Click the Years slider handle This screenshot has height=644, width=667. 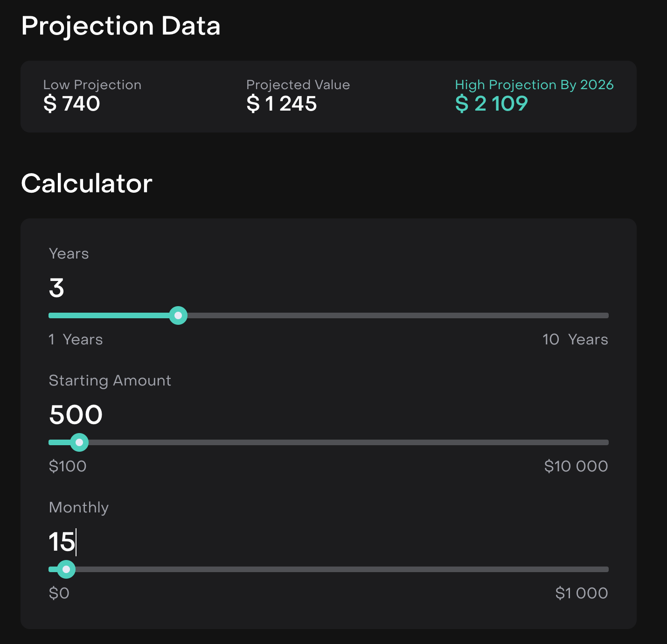[x=178, y=315]
